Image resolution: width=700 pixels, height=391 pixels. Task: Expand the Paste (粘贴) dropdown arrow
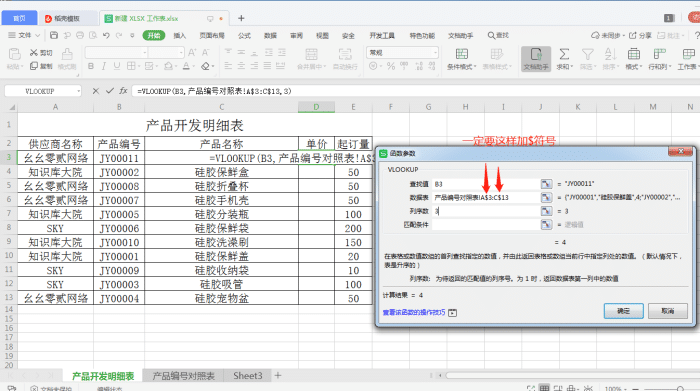click(x=21, y=67)
